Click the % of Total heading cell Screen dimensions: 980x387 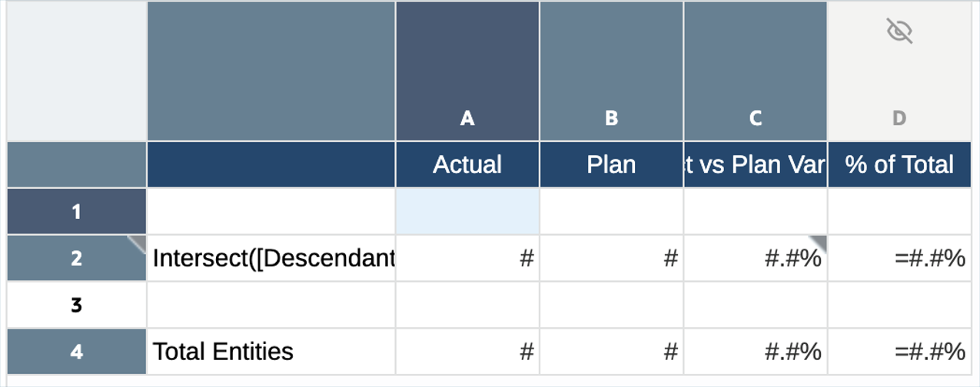tap(899, 164)
